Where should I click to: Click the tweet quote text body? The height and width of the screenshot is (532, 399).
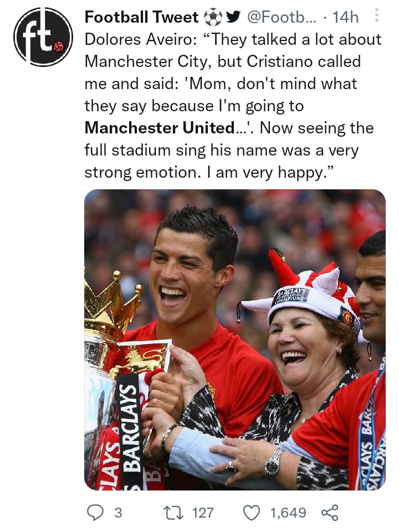point(233,106)
